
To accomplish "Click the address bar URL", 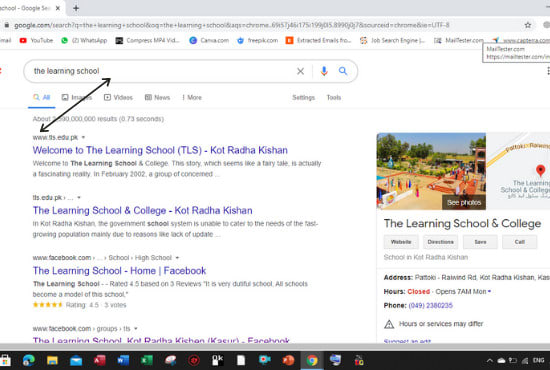I will click(x=232, y=25).
